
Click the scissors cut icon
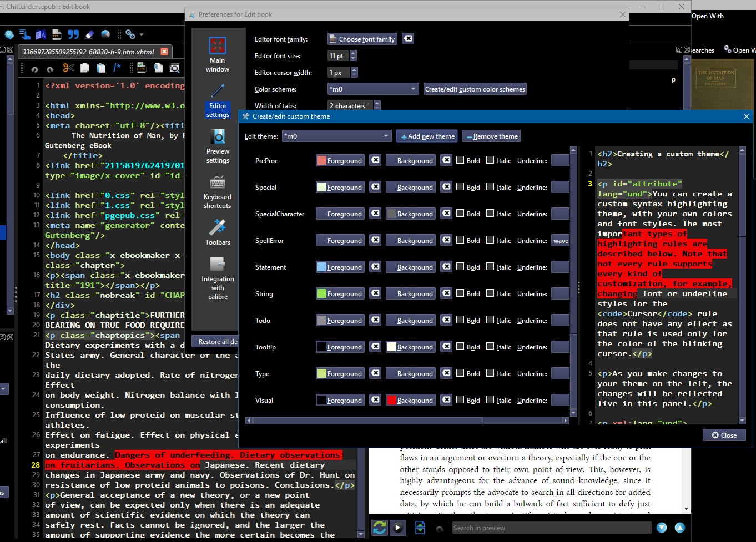68,68
